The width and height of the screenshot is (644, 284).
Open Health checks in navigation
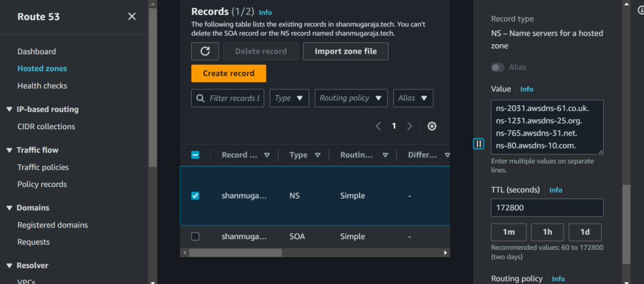tap(42, 86)
